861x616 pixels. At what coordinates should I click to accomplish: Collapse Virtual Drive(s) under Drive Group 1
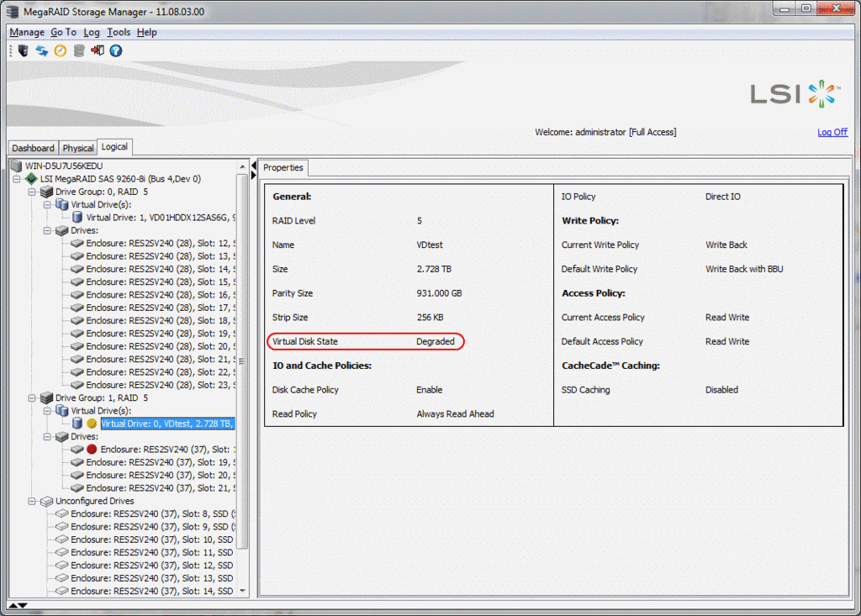(x=47, y=411)
